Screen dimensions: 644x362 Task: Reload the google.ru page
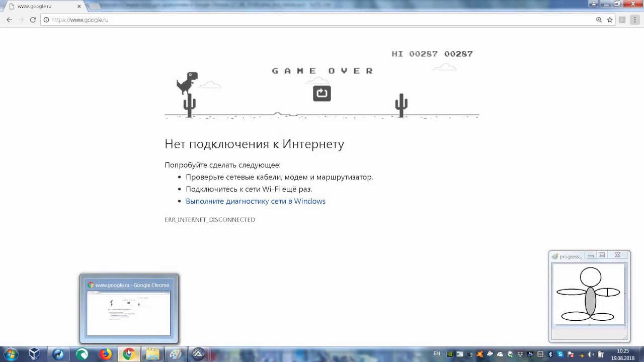click(33, 20)
